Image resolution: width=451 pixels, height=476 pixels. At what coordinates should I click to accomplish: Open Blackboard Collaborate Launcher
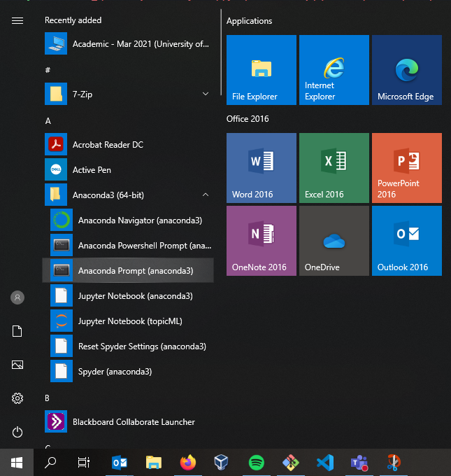(128, 421)
